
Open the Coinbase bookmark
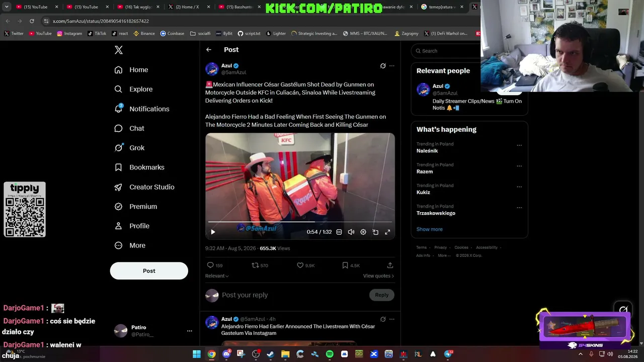172,34
